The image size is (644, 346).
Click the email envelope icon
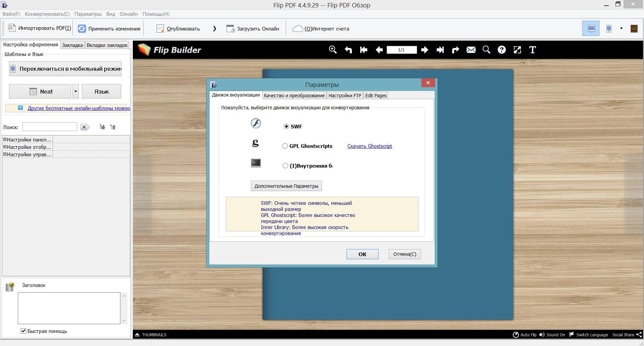tap(471, 50)
